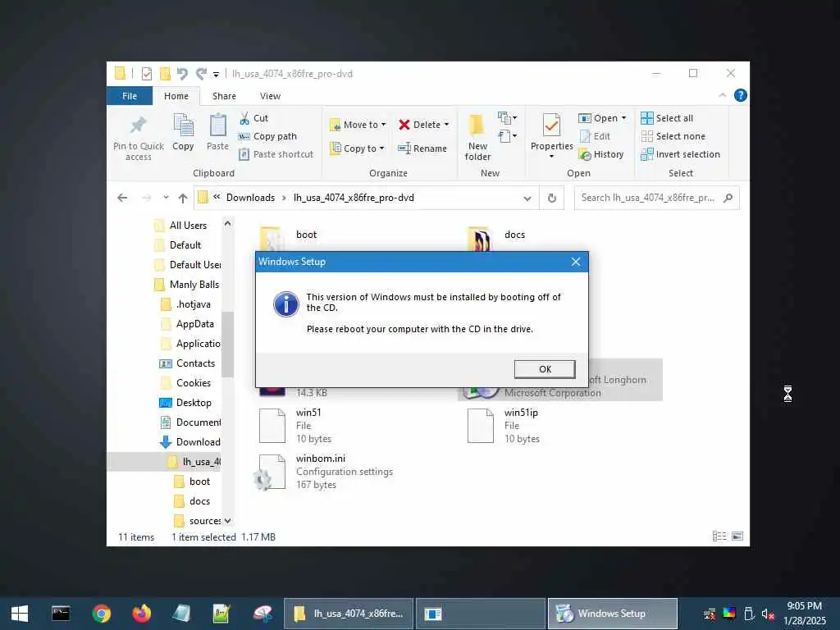840x630 pixels.
Task: Click the Back navigation arrow
Action: [x=122, y=198]
